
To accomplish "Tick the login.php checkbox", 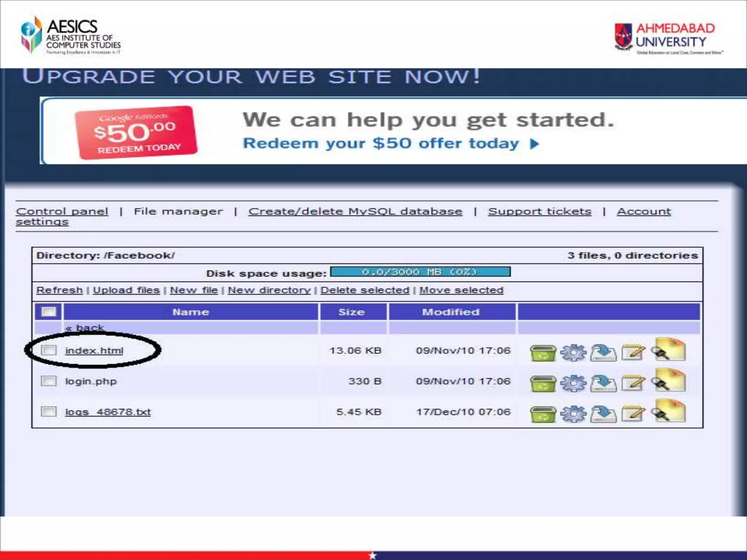I will pos(49,381).
